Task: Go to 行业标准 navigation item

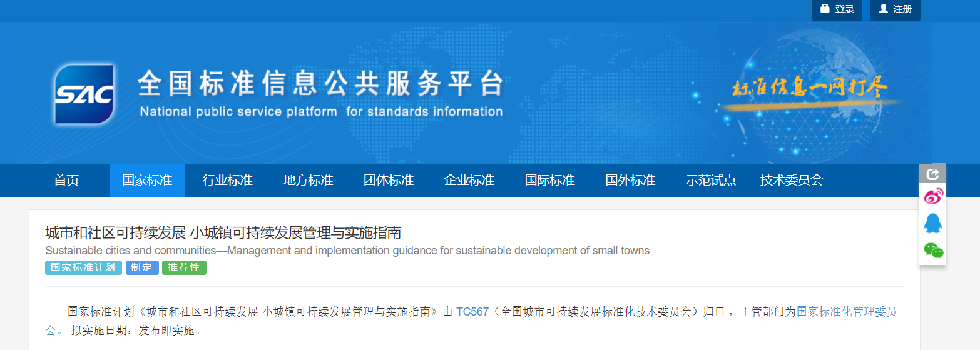Action: pos(227,181)
